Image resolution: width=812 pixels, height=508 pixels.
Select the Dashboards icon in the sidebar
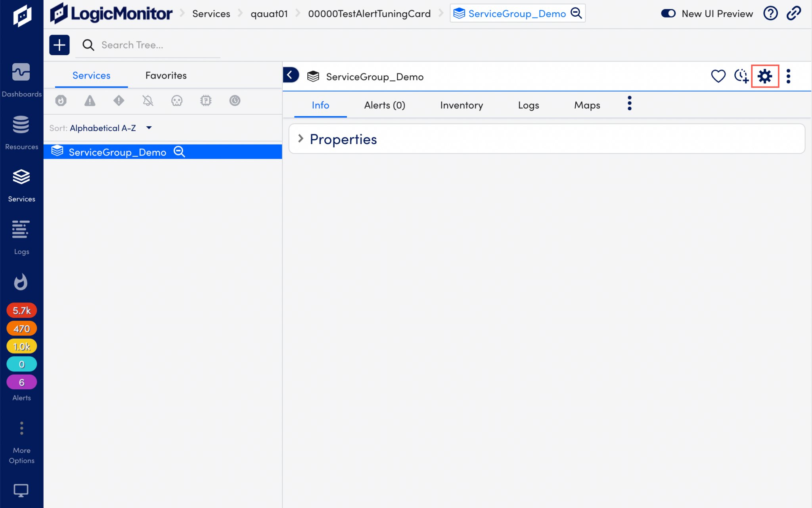pos(21,72)
